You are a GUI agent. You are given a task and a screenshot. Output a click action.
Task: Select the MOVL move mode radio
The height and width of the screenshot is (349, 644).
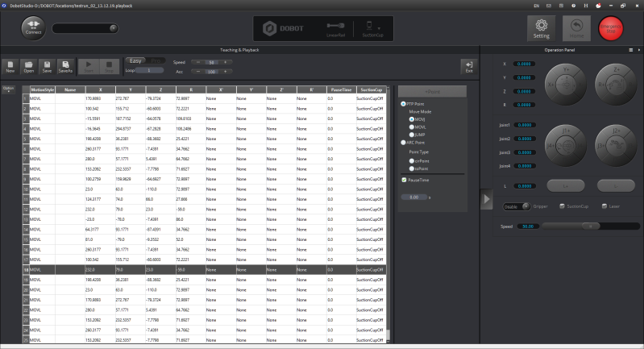click(413, 126)
